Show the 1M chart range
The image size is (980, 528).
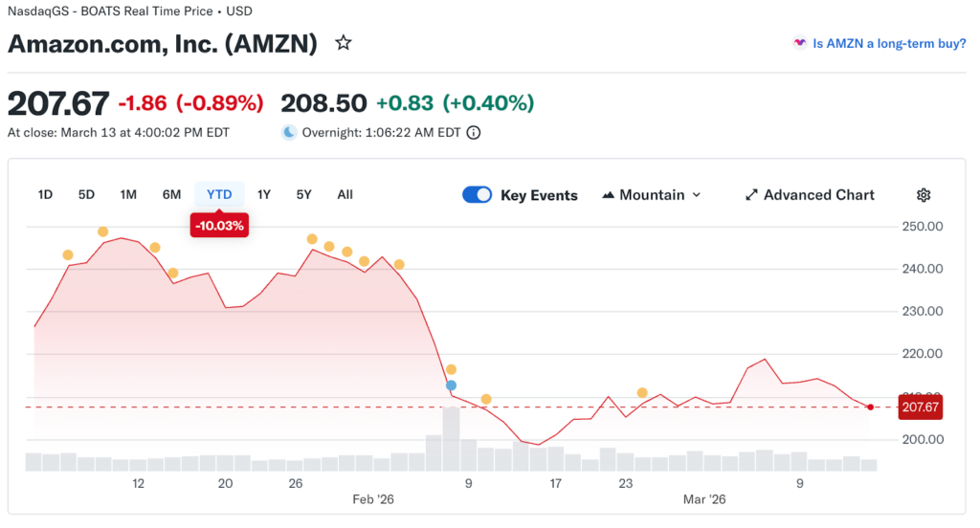point(128,195)
